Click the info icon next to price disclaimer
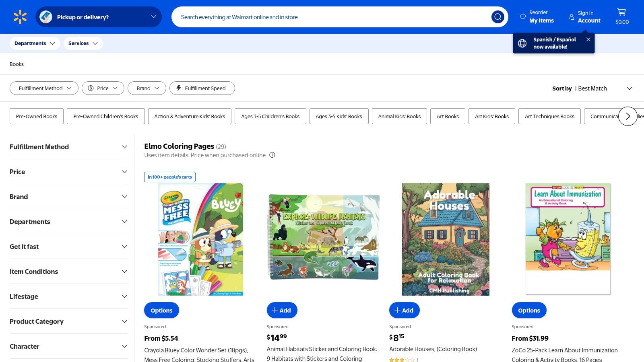 click(x=272, y=155)
